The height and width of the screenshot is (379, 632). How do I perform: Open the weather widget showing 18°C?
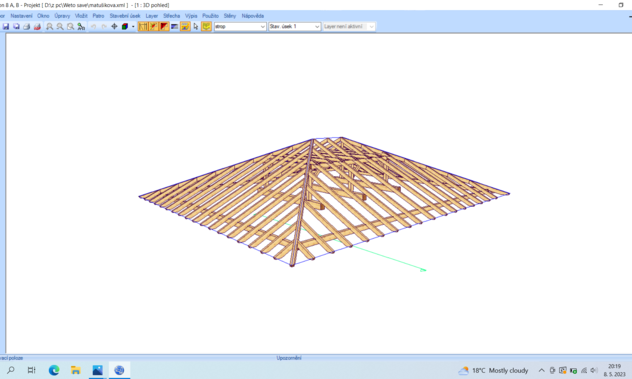(493, 370)
